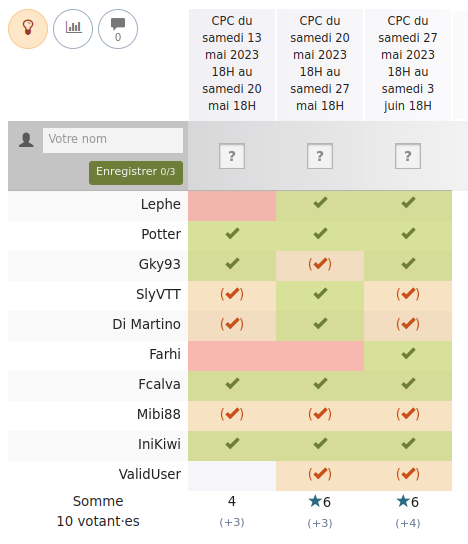Click Lephe's green checkmark for samedi 20 mai

(x=320, y=202)
